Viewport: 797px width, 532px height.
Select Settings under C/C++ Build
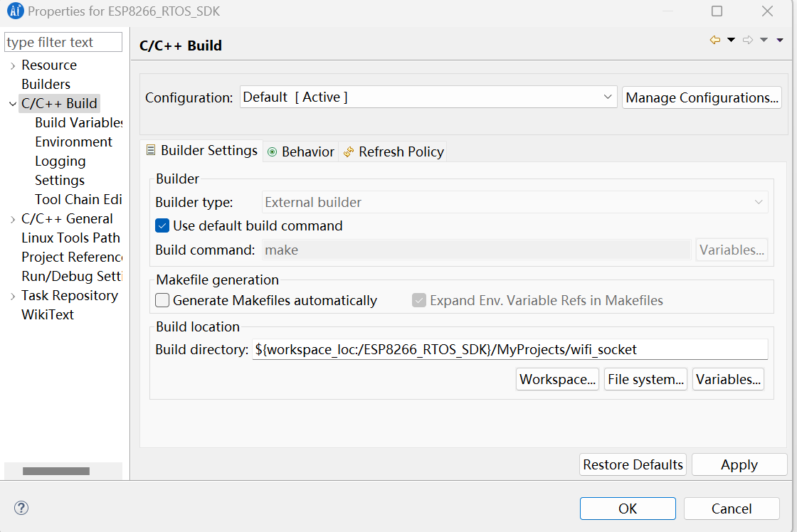coord(60,181)
